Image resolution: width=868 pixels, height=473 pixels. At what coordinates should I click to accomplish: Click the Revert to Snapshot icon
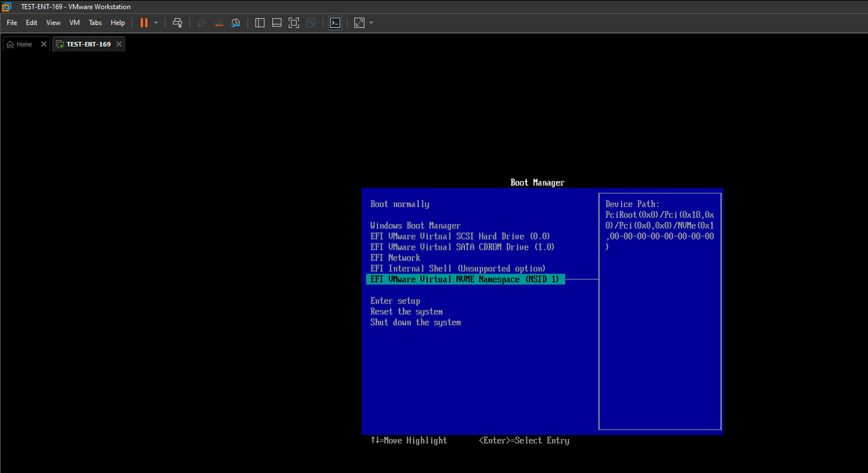pos(218,22)
